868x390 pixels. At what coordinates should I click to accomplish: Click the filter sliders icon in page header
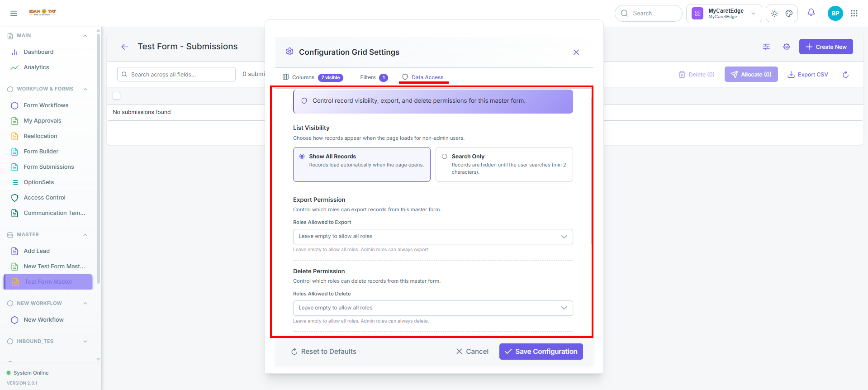tap(766, 47)
